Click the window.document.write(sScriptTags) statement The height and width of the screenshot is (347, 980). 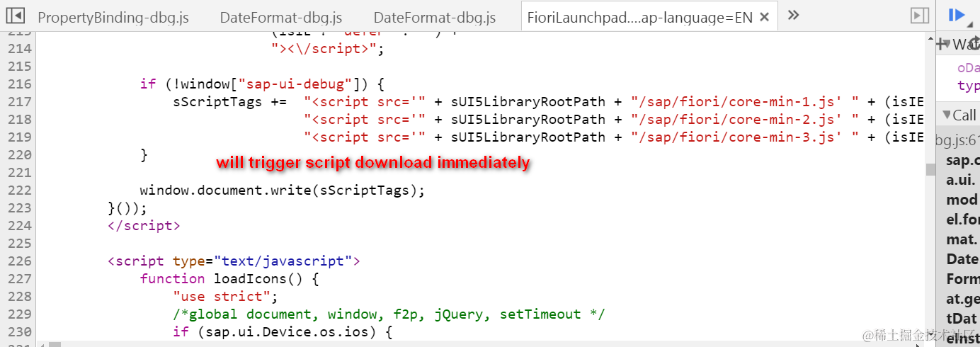[283, 190]
